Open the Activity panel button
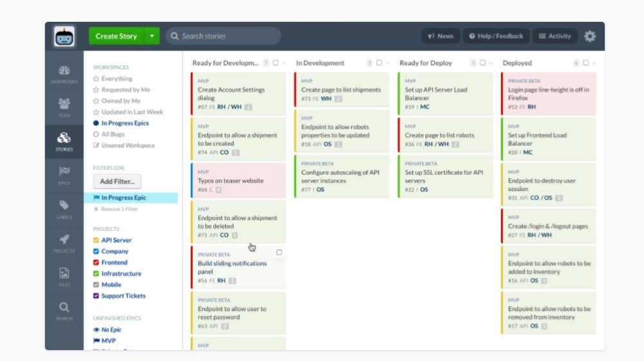 click(x=554, y=36)
